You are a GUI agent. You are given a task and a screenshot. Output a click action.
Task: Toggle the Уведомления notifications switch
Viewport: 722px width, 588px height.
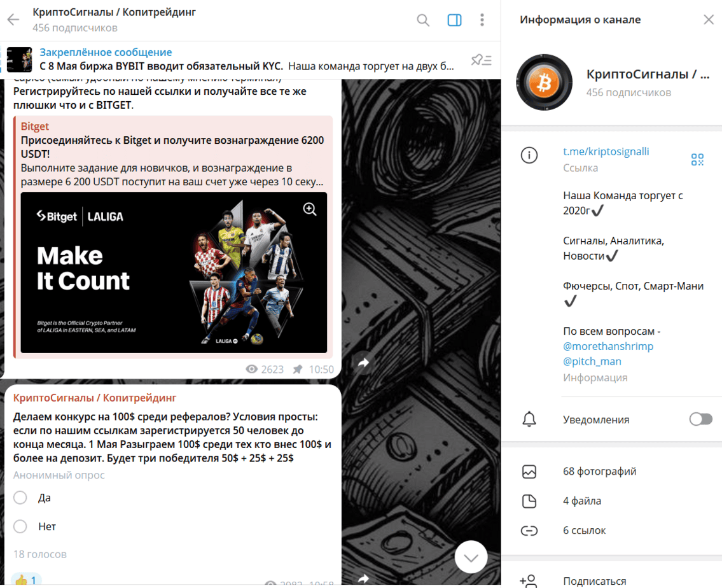point(701,419)
